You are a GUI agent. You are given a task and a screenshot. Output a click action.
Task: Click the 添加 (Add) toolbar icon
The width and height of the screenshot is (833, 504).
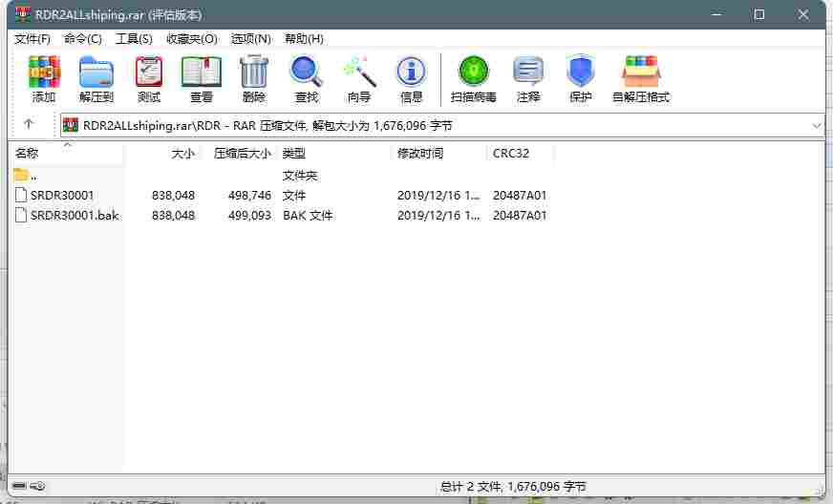(44, 72)
